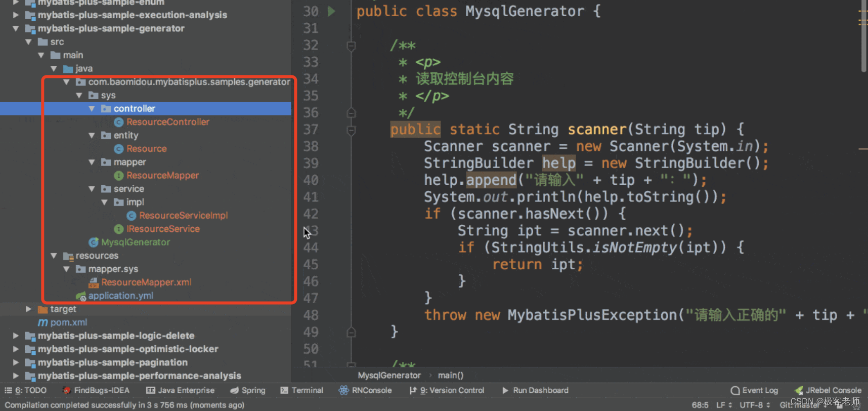Image resolution: width=868 pixels, height=411 pixels.
Task: Collapse the mapper.sys resources arrow
Action: click(66, 269)
